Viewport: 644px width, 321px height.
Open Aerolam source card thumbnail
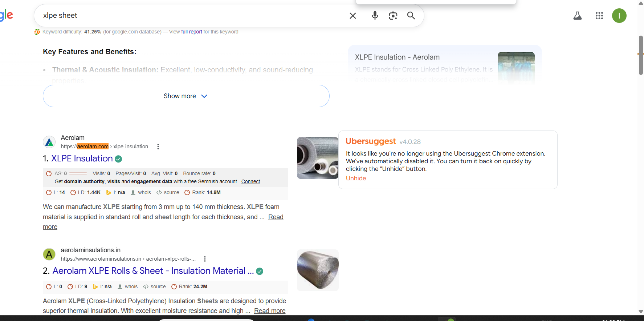(516, 68)
